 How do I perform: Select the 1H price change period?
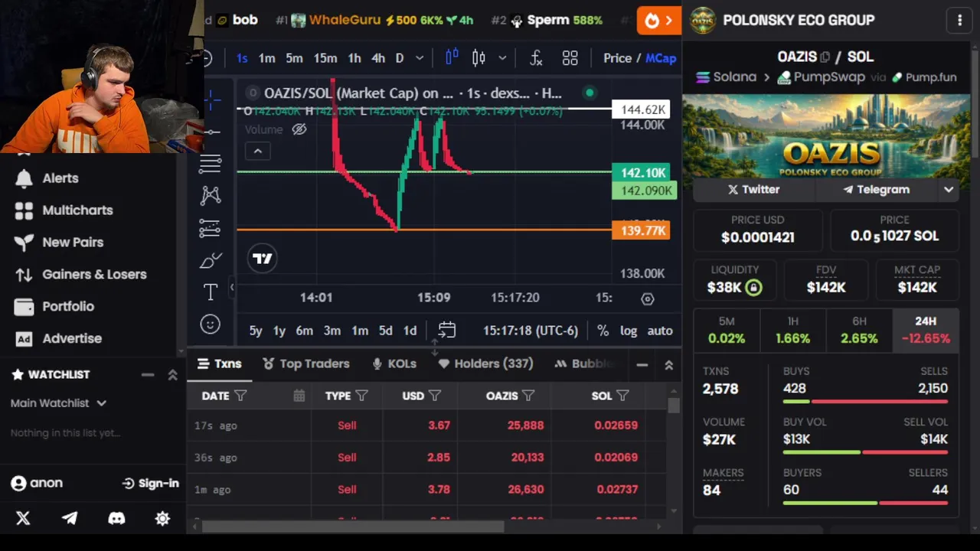pyautogui.click(x=793, y=330)
